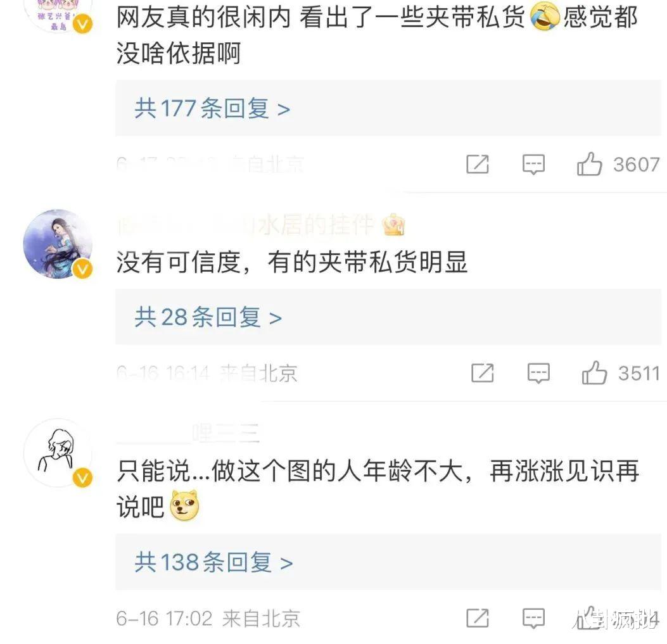Viewport: 667px width, 644px height.
Task: Expand the 共28条回复 thread
Action: (x=208, y=317)
